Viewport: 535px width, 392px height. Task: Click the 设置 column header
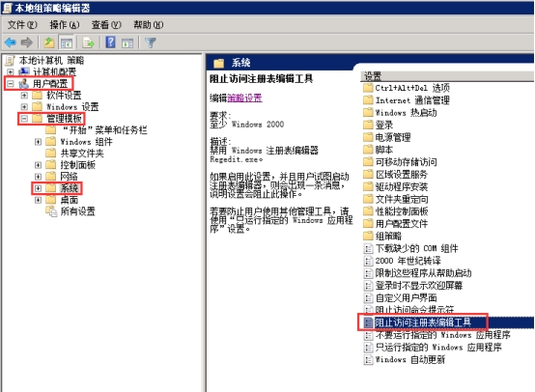447,76
